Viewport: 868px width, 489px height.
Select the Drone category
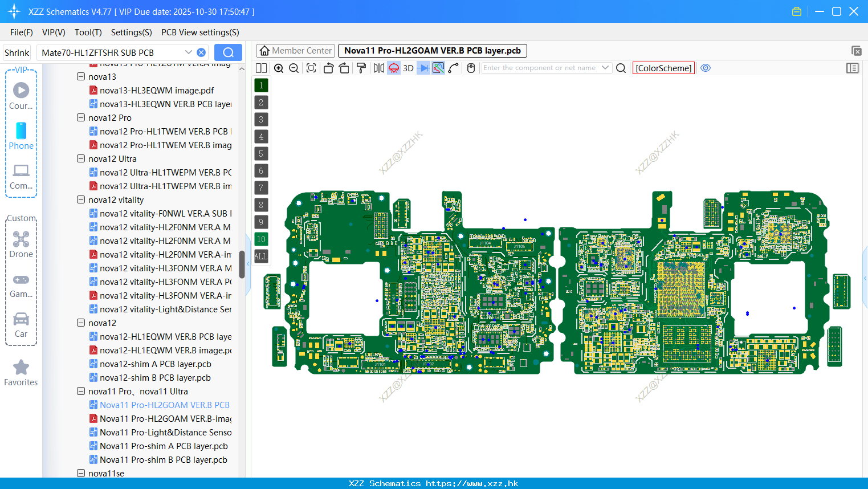(21, 244)
